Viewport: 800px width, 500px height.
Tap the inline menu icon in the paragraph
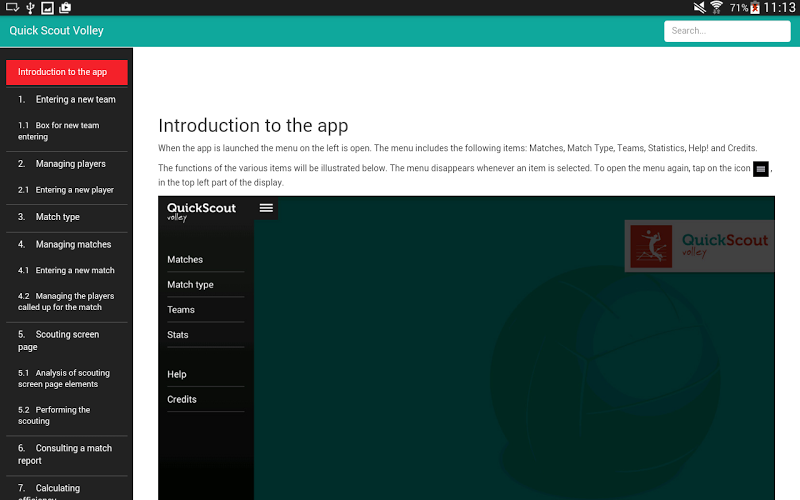(760, 169)
